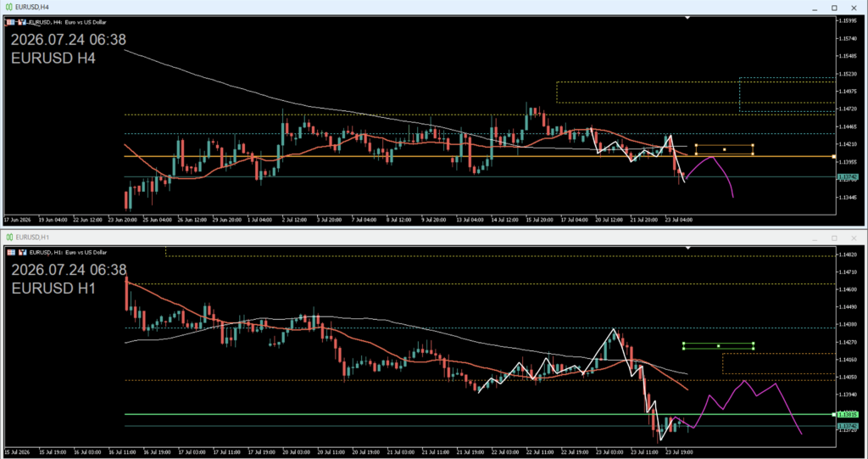The height and width of the screenshot is (459, 868).
Task: Click the "EURUSD H4" large overlay label
Action: [53, 59]
